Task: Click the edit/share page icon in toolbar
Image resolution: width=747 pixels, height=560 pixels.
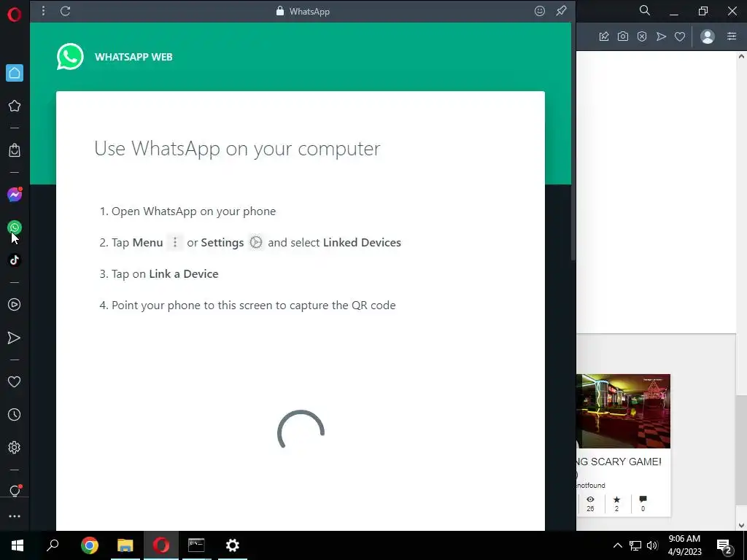Action: pyautogui.click(x=604, y=36)
